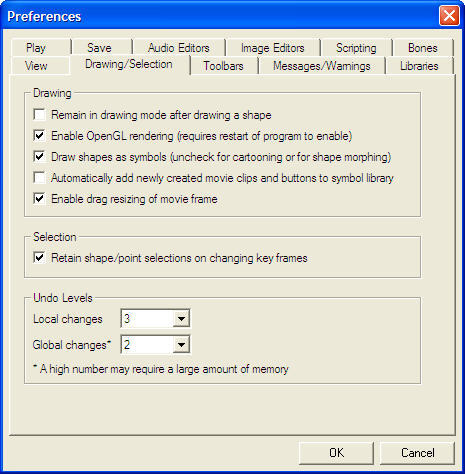465x474 pixels.
Task: Expand the Global changes dropdown arrow
Action: (x=181, y=344)
